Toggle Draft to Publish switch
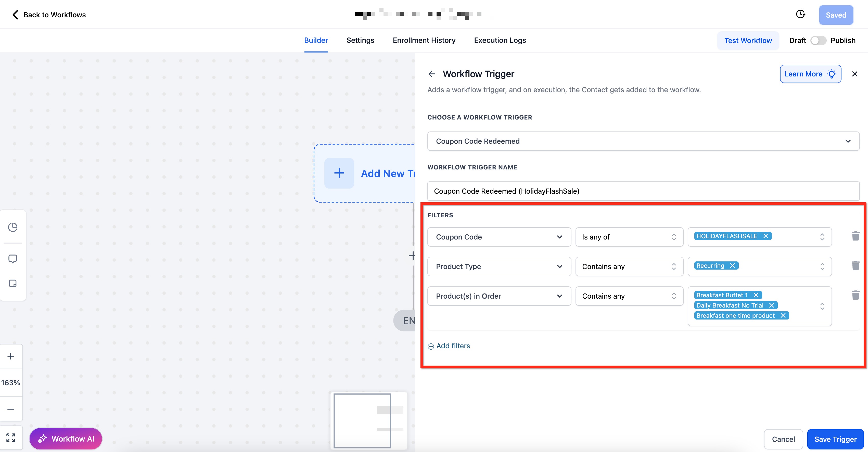868x452 pixels. click(818, 41)
